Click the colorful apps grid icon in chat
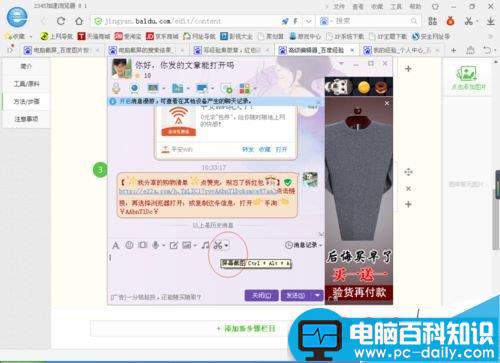Image resolution: width=500 pixels, height=363 pixels. point(245,88)
